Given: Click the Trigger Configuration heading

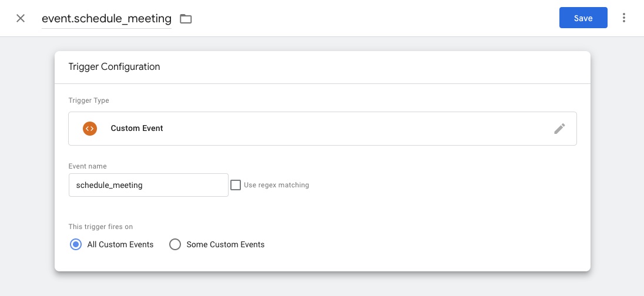Looking at the screenshot, I should point(114,67).
